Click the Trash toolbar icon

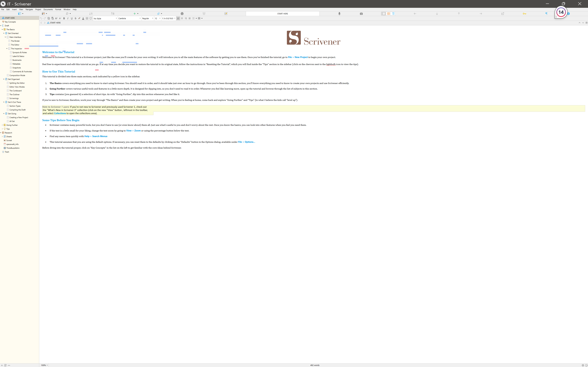pos(204,14)
